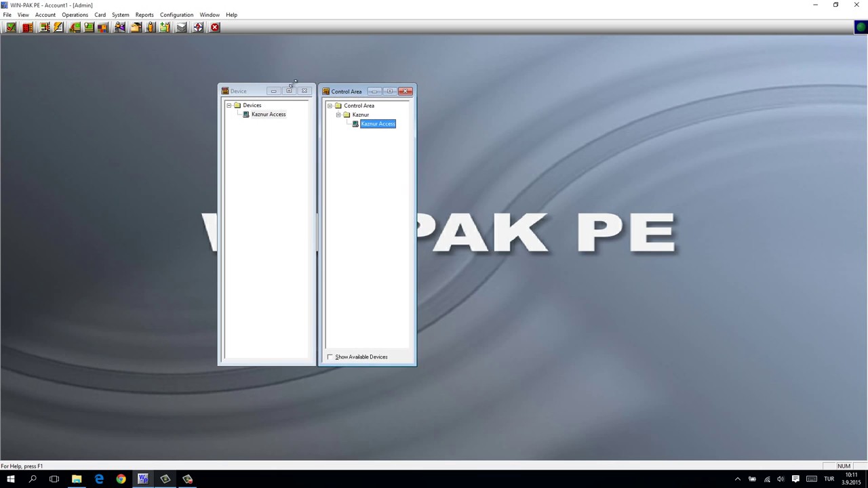The image size is (868, 488).
Task: Click the single yellow cardholder toolbar icon
Action: pos(151,27)
